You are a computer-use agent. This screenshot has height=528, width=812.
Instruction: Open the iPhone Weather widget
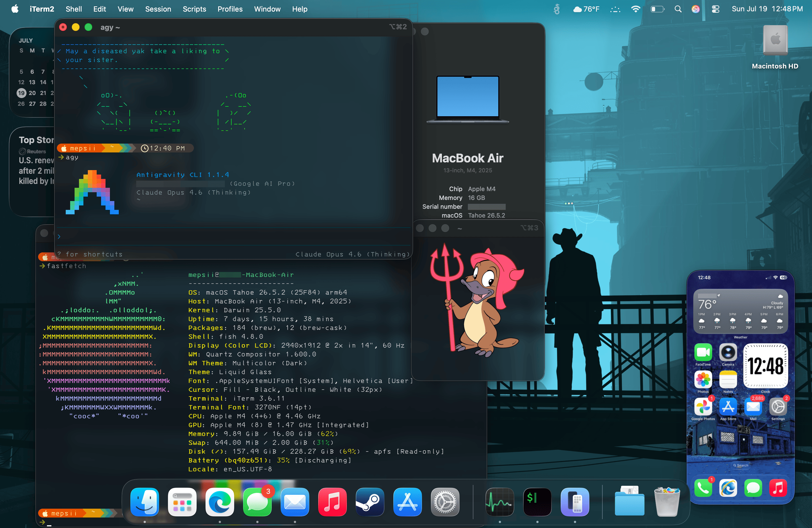coord(741,311)
